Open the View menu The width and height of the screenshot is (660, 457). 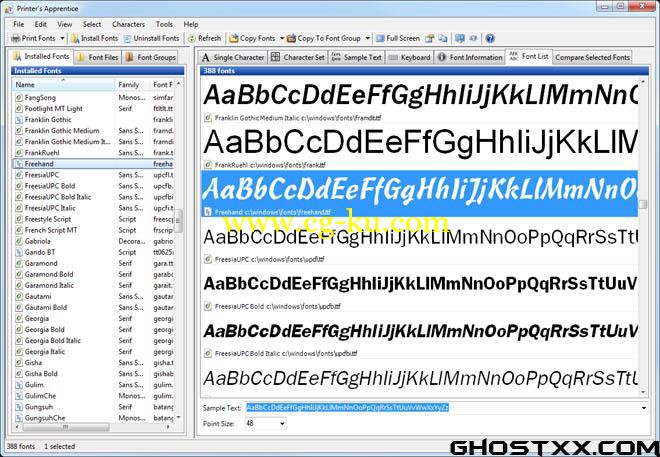(64, 24)
